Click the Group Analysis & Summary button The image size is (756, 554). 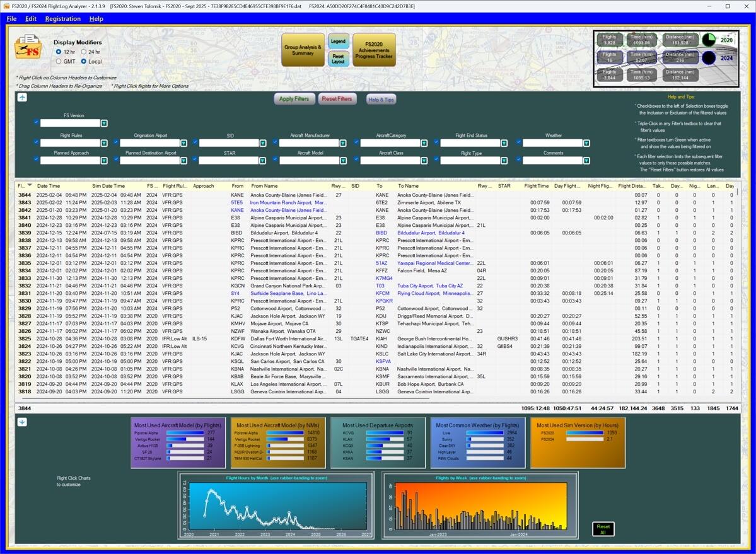point(303,50)
